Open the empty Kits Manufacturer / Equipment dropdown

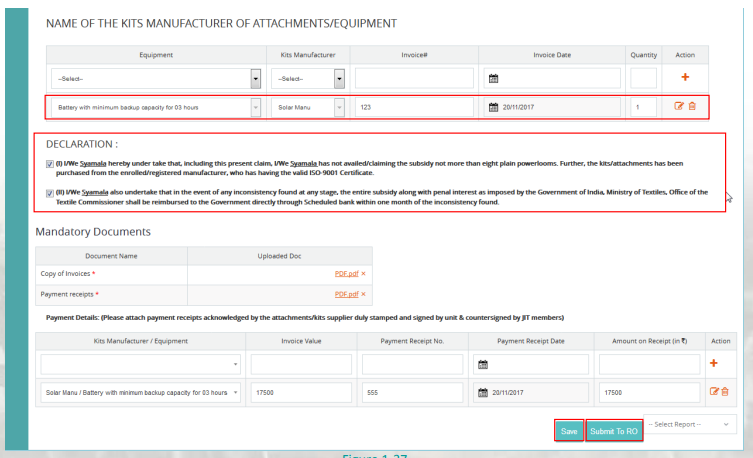(140, 364)
